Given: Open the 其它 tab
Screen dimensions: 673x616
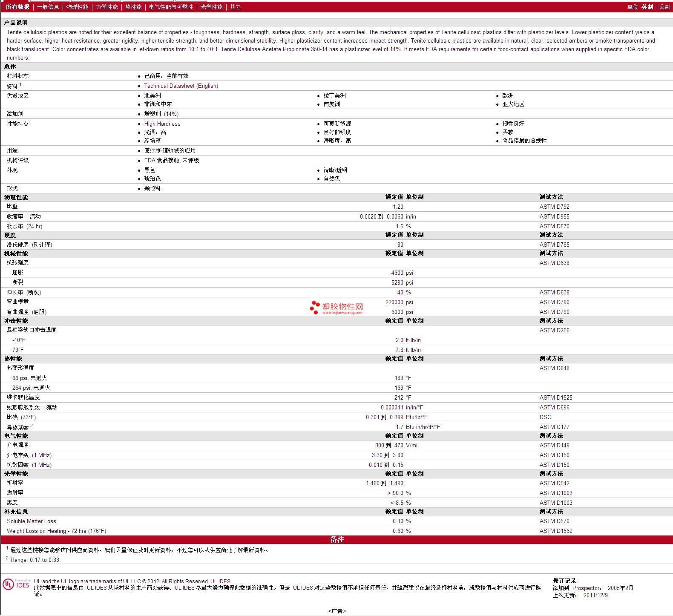Looking at the screenshot, I should tap(235, 7).
